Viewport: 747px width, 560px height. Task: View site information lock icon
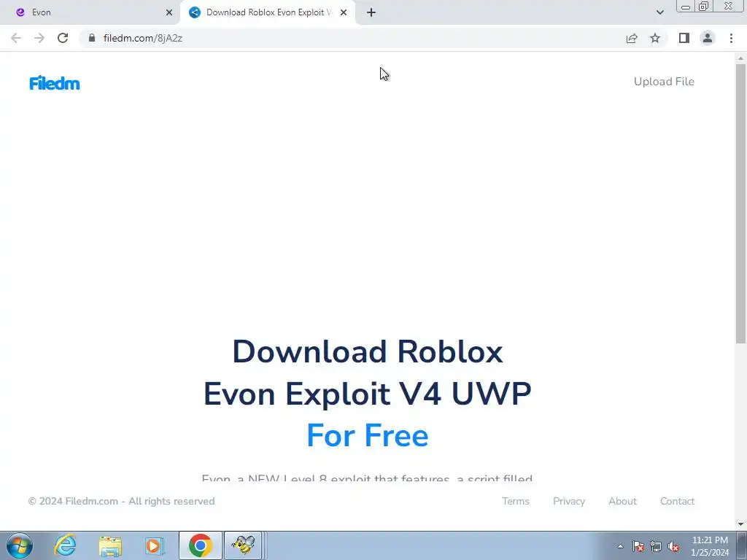pyautogui.click(x=92, y=38)
